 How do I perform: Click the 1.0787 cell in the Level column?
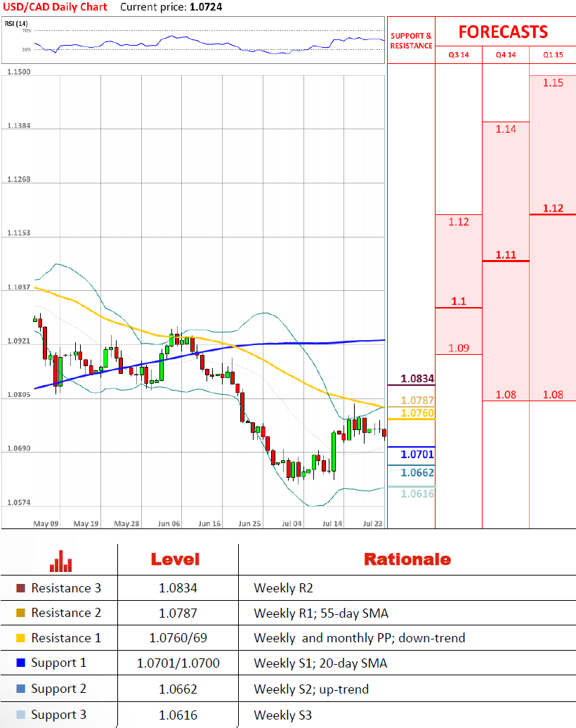coord(178,613)
